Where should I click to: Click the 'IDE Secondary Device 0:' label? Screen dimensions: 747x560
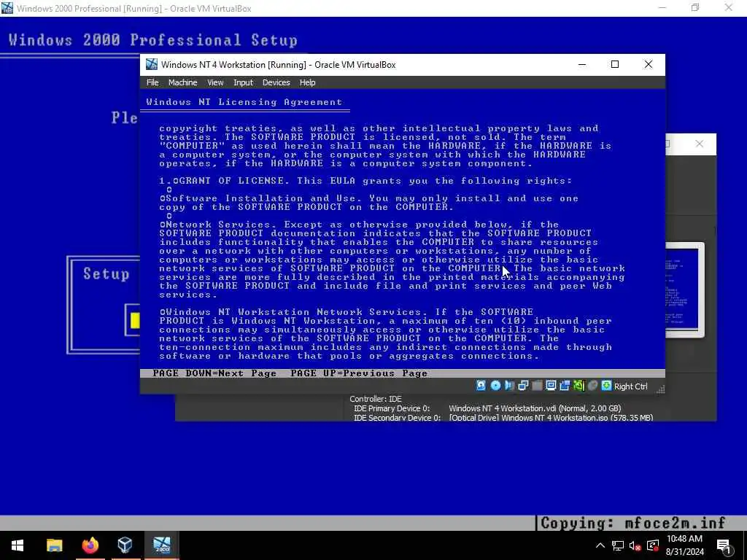point(398,418)
